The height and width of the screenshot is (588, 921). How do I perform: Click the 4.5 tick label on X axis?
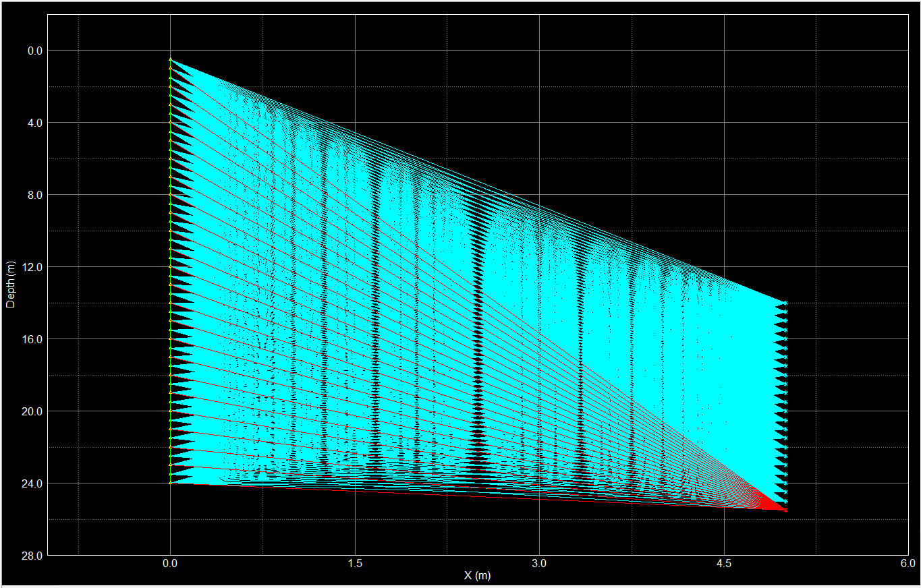tap(723, 562)
